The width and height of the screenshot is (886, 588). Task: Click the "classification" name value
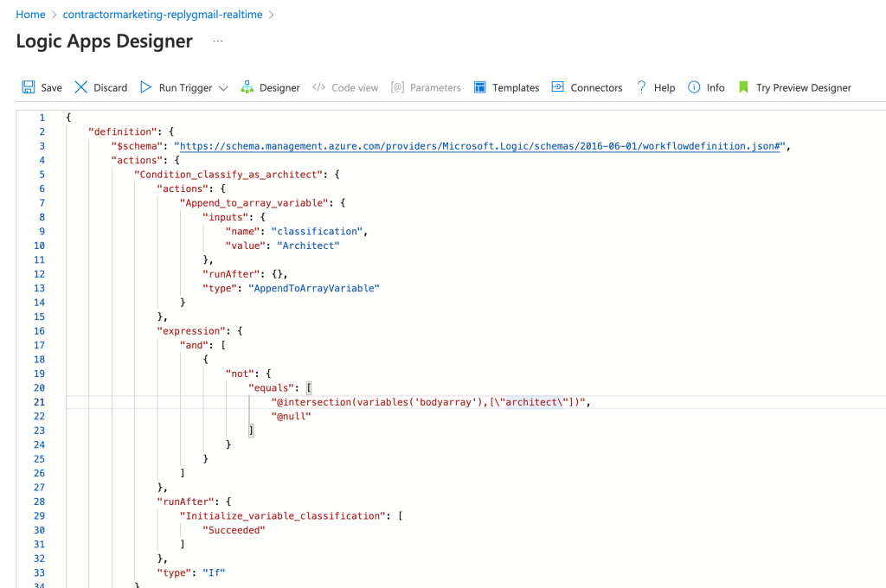pos(317,232)
